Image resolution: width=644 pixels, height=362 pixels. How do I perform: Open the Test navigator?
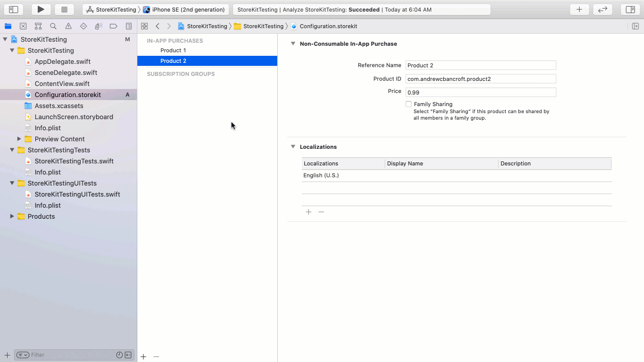[x=83, y=26]
